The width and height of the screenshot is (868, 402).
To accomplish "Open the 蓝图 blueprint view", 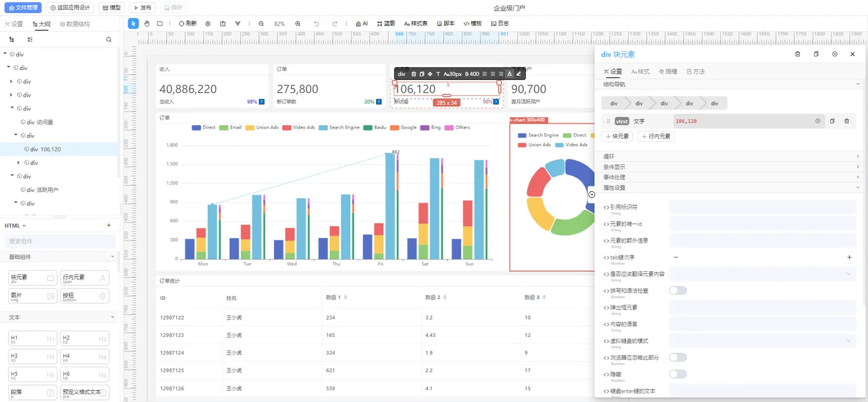I will (386, 24).
